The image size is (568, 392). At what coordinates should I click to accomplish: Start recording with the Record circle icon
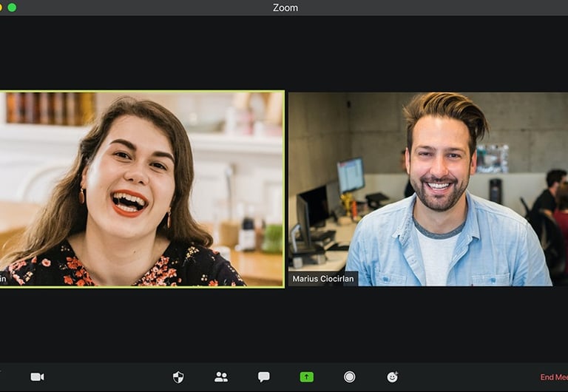click(349, 376)
